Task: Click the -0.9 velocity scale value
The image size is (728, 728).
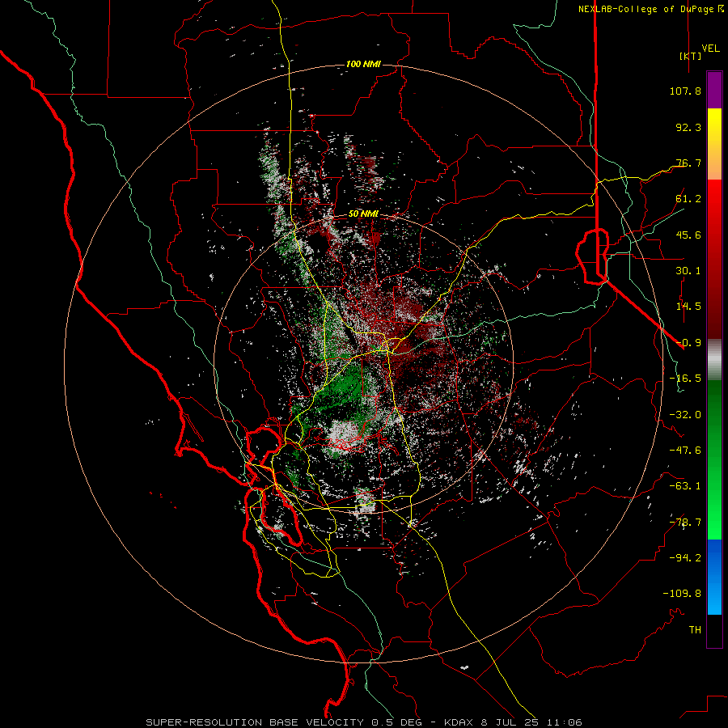Action: click(x=688, y=343)
